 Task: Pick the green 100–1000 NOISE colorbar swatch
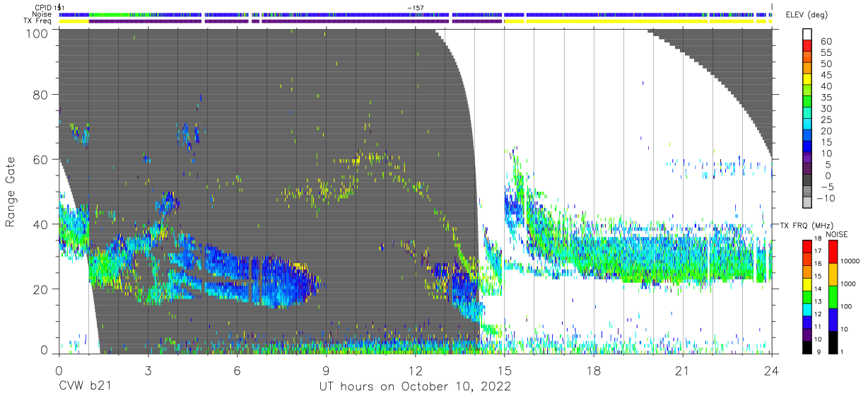coord(833,296)
